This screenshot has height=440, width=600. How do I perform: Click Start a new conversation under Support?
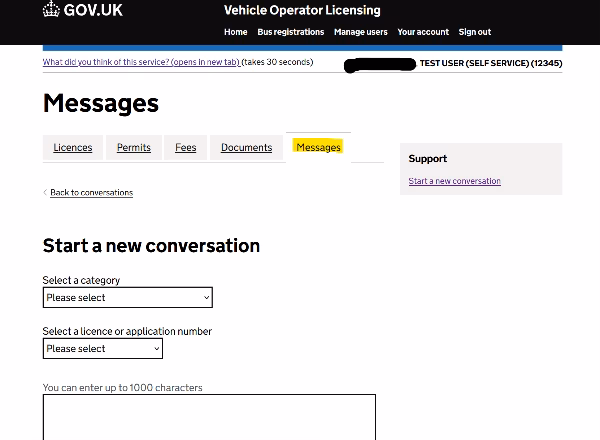pyautogui.click(x=454, y=181)
